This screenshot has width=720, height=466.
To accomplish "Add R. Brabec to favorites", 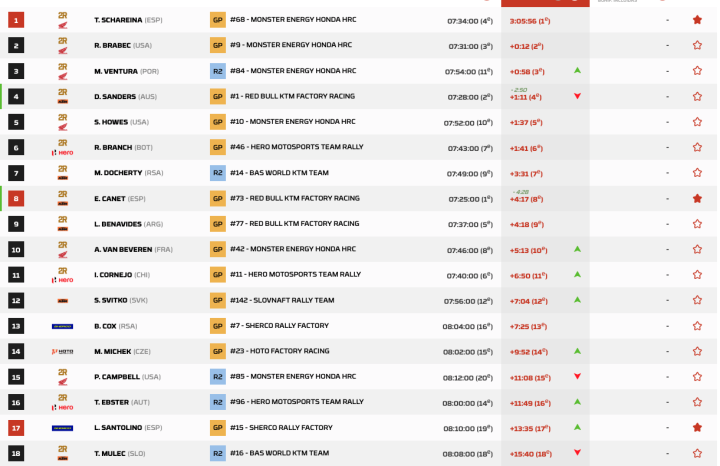I will 697,46.
